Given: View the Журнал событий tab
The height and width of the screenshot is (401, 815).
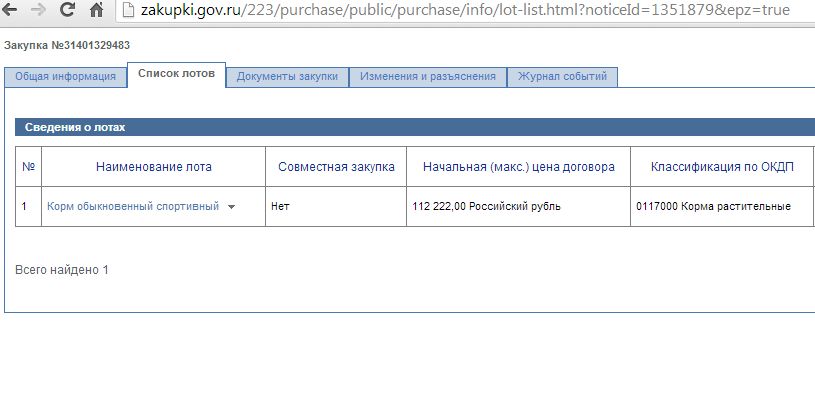Looking at the screenshot, I should point(563,77).
